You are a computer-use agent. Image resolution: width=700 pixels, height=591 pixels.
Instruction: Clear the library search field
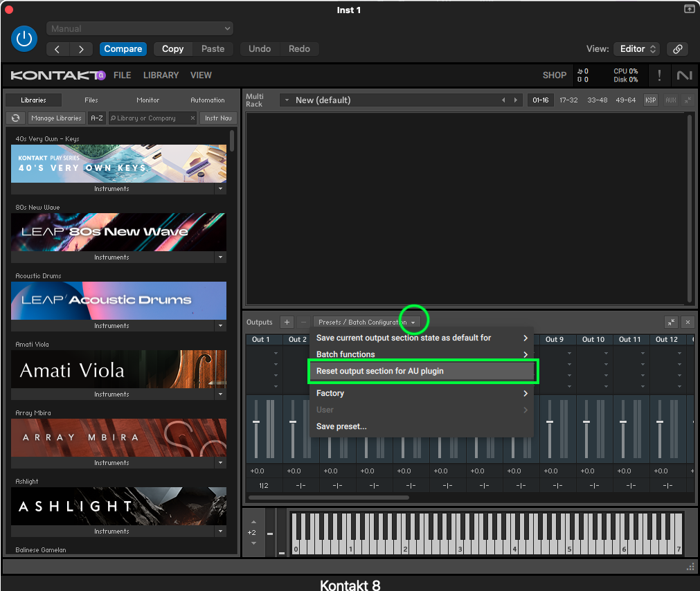click(193, 118)
